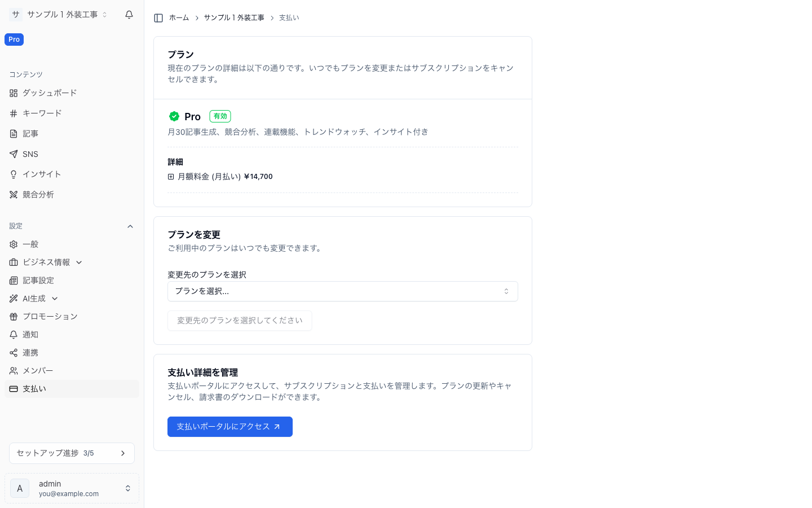The height and width of the screenshot is (508, 812).
Task: Collapse the 設定 section chevron
Action: click(130, 226)
